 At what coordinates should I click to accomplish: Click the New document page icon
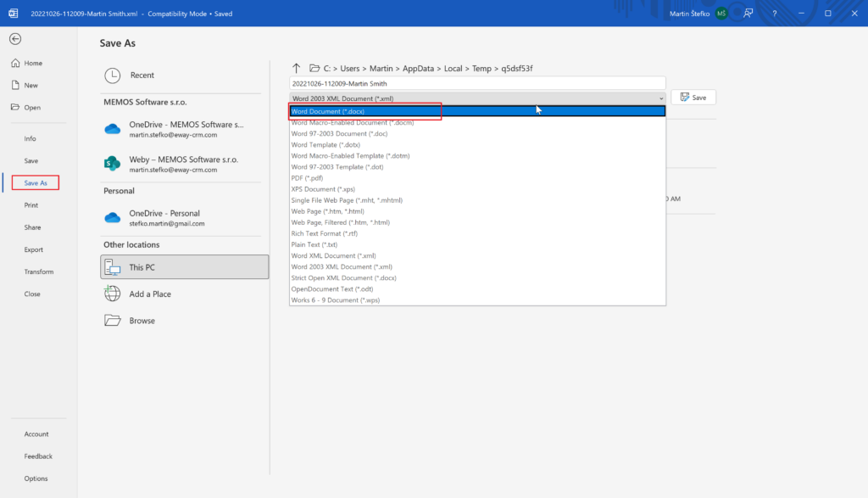(15, 86)
